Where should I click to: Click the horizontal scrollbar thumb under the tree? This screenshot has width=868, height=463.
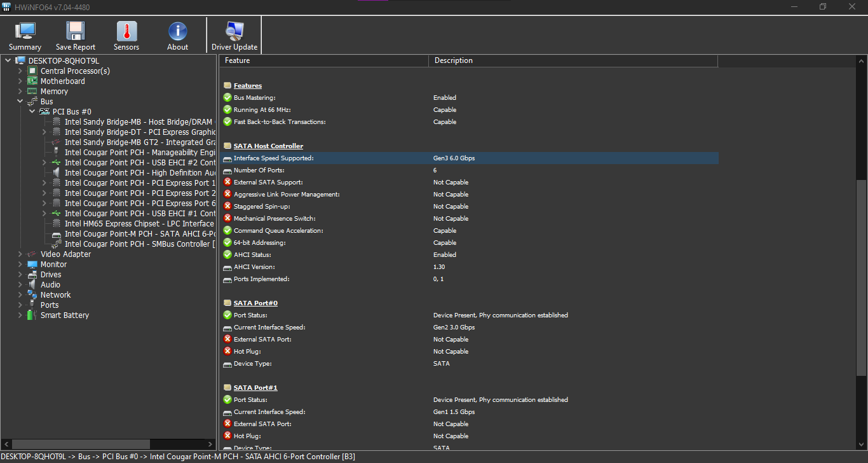coord(81,444)
